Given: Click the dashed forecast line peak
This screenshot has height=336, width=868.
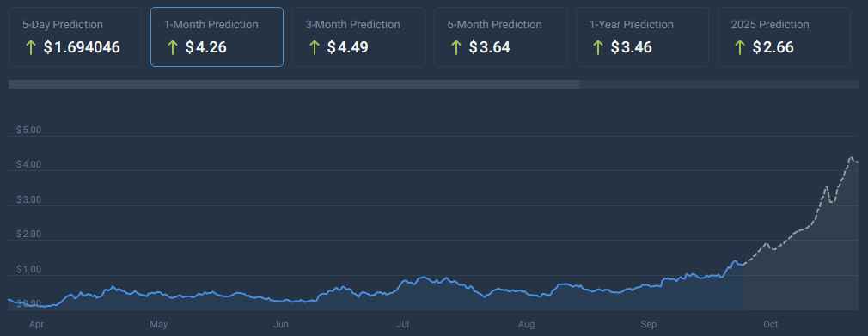Looking at the screenshot, I should [x=851, y=158].
